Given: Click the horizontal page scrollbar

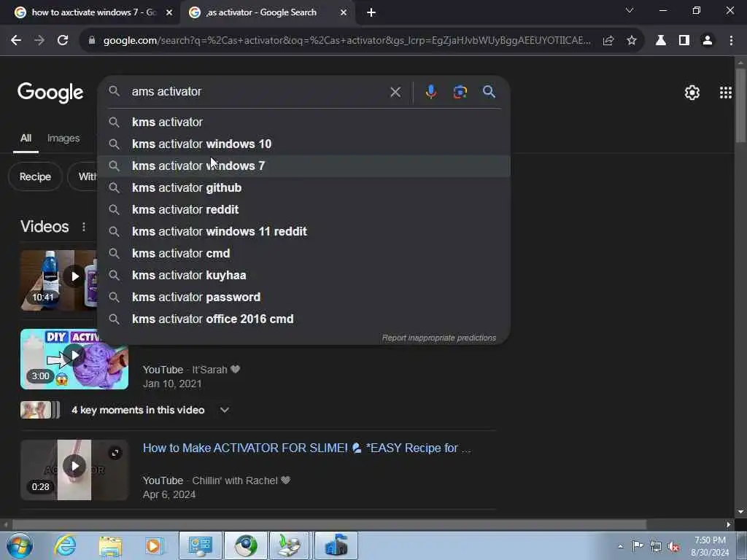Looking at the screenshot, I should pos(329,525).
